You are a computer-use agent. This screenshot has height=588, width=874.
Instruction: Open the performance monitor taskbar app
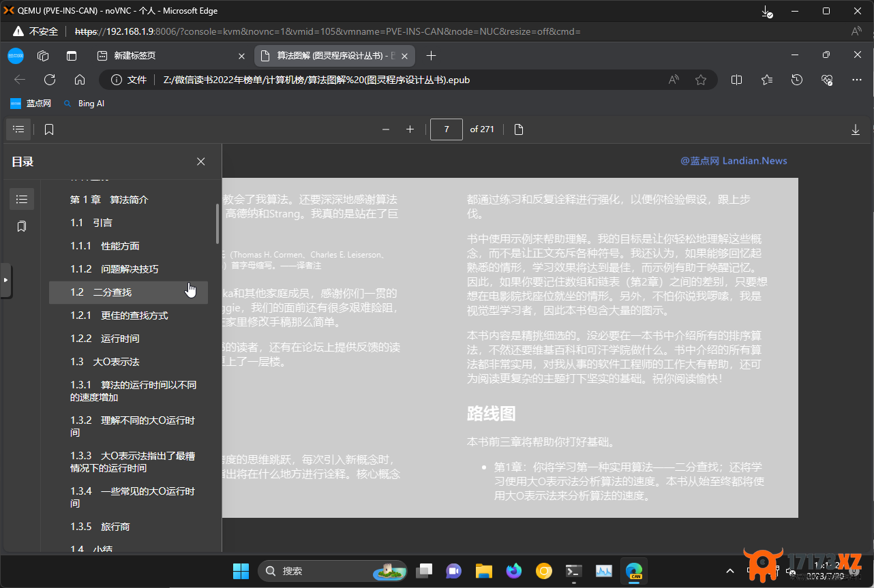pos(604,571)
